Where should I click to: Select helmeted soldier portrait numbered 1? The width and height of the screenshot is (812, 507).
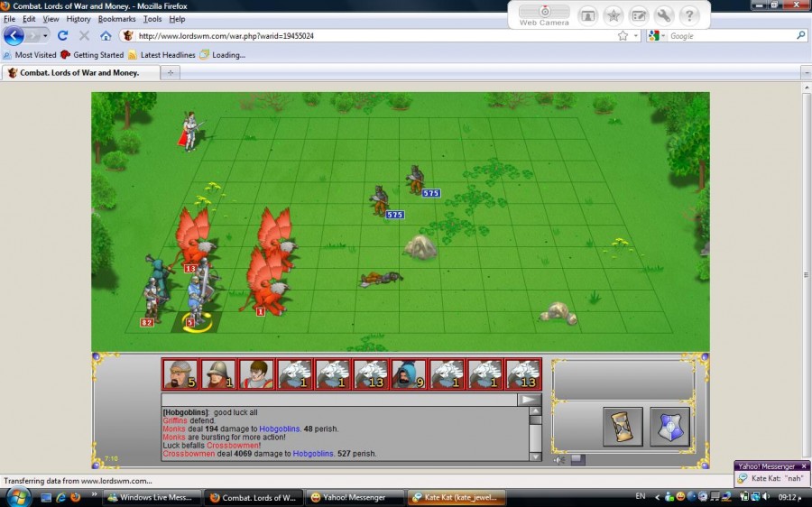coord(218,373)
